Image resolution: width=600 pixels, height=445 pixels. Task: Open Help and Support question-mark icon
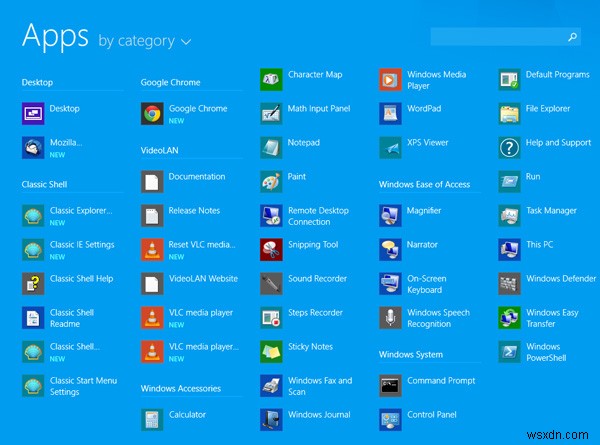[x=509, y=148]
